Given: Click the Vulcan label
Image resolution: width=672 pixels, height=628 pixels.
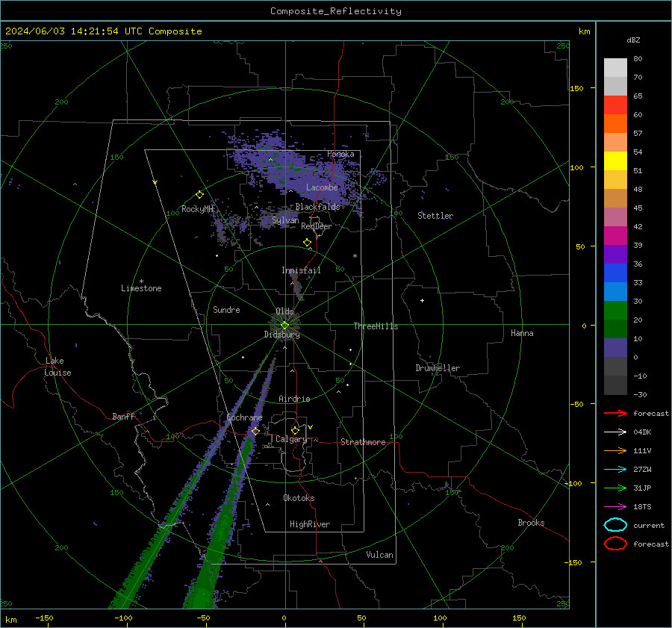Looking at the screenshot, I should point(379,555).
